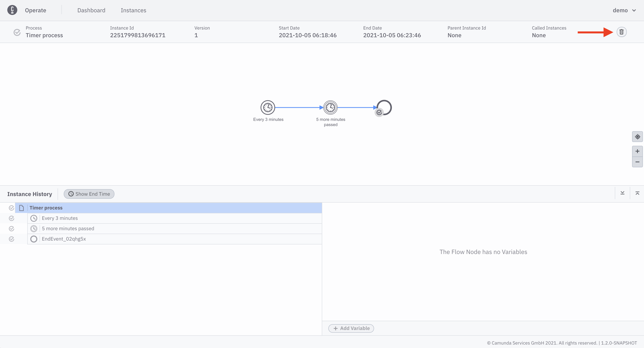Click the reset diagram view crosshair icon
Viewport: 644px width, 348px height.
637,137
